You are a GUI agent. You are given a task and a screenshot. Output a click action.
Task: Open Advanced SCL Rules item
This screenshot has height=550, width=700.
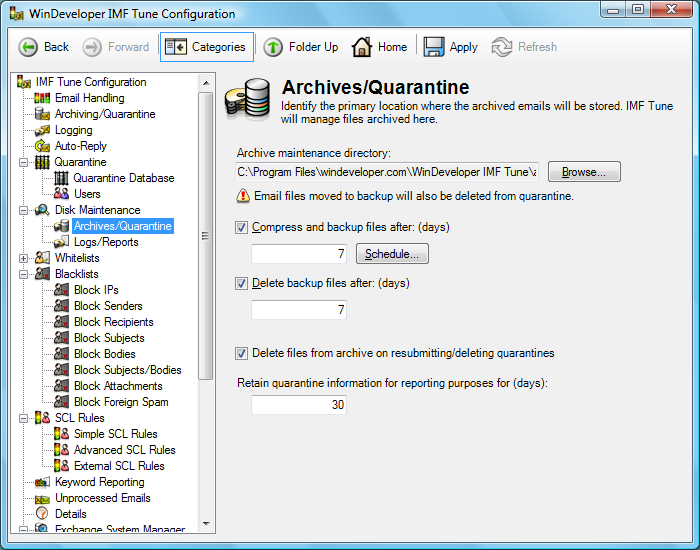pos(125,450)
